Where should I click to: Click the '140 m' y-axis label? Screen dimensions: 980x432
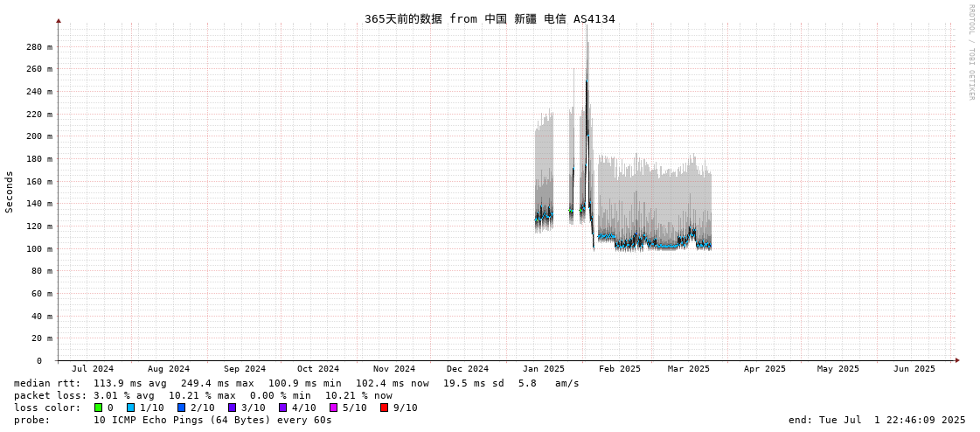pos(39,204)
